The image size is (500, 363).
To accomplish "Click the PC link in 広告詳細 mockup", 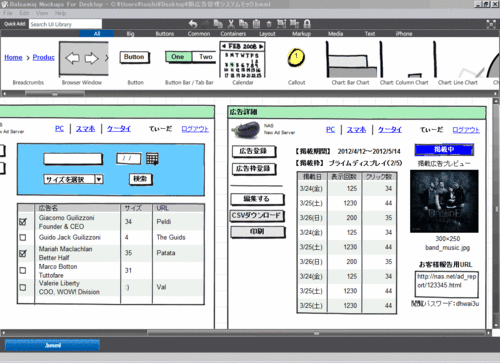I will (x=330, y=129).
